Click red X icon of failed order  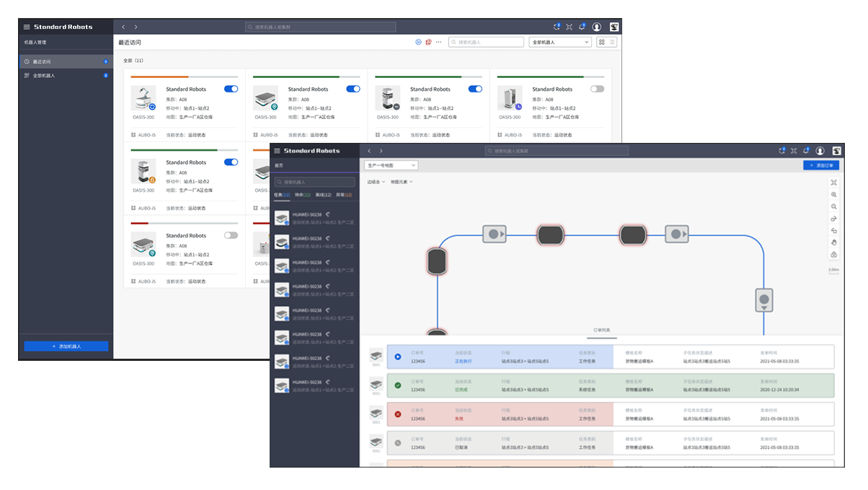coord(397,414)
